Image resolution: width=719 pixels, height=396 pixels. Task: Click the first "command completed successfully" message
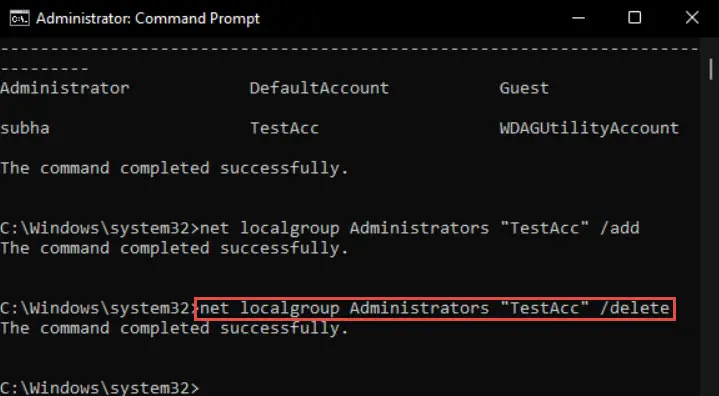[x=174, y=168]
